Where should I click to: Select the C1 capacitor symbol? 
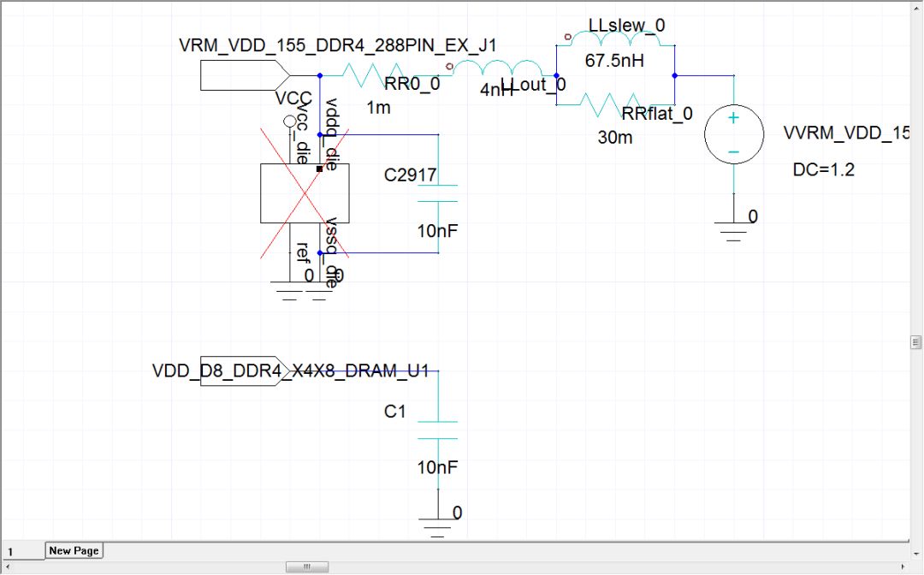click(438, 430)
